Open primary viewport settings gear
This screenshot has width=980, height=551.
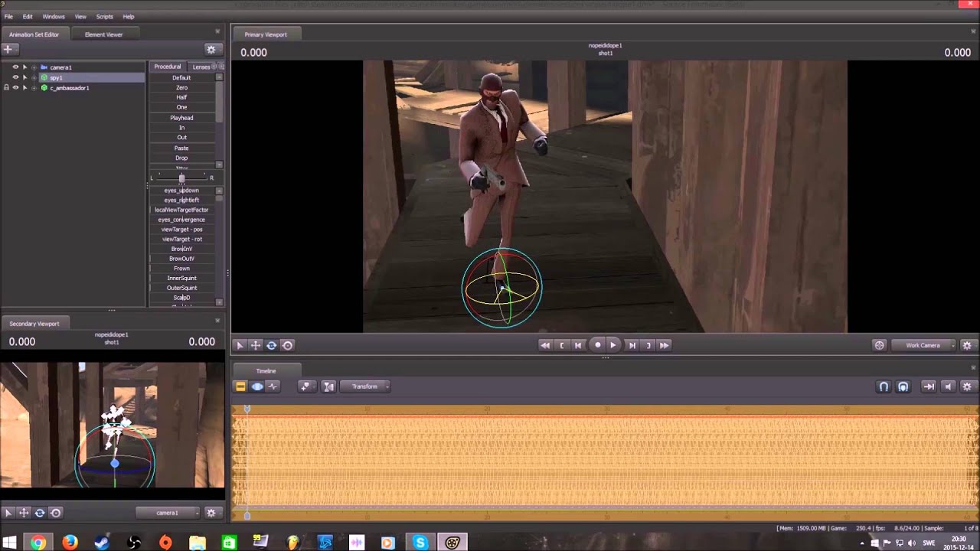click(967, 345)
